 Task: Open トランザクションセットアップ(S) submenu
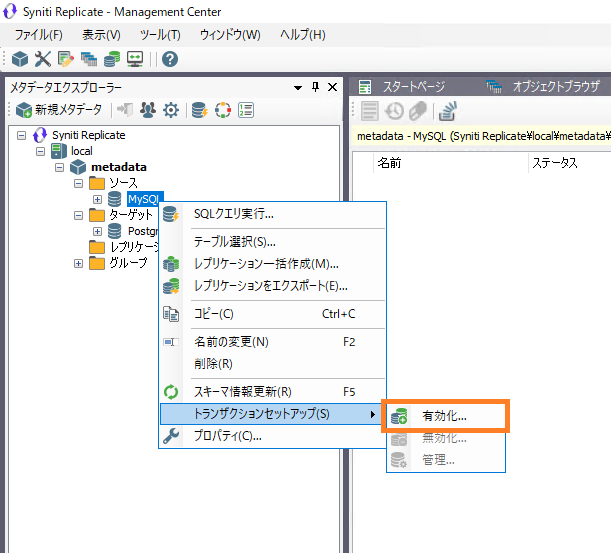tap(271, 414)
